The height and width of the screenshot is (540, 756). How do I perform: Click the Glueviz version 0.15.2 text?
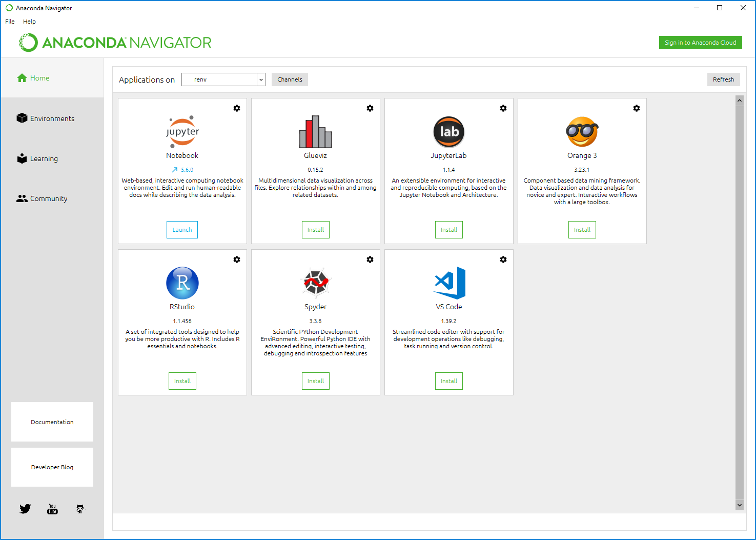point(316,170)
